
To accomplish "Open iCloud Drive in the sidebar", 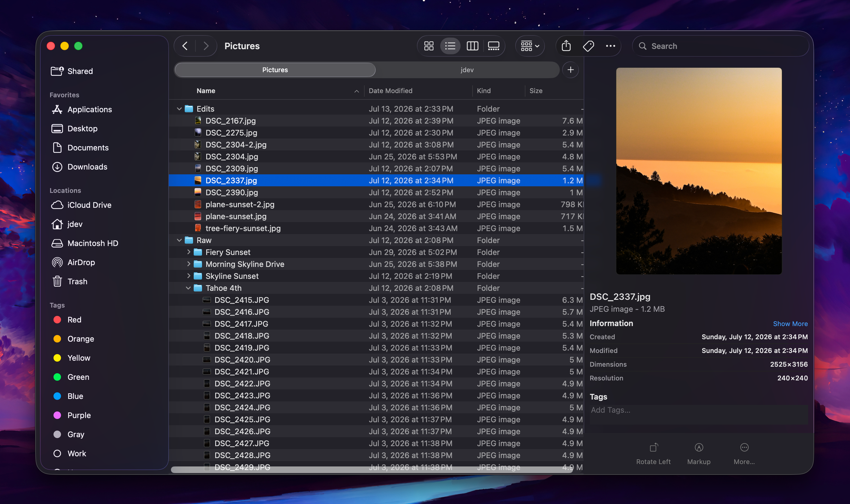I will [x=89, y=205].
